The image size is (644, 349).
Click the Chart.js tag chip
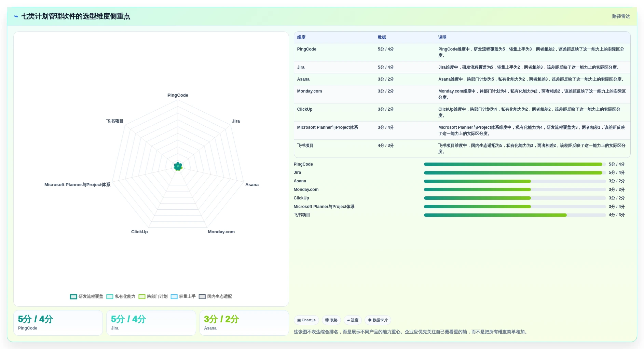click(x=306, y=320)
